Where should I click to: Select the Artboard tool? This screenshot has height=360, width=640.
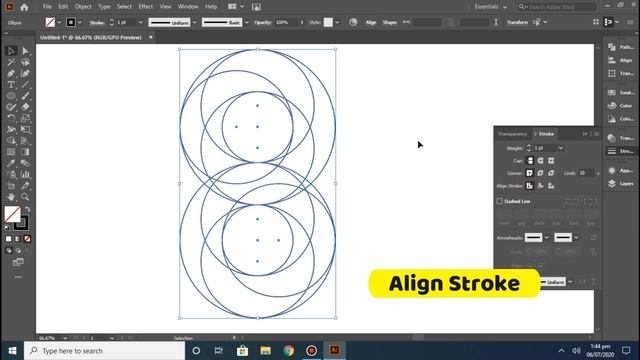11,186
